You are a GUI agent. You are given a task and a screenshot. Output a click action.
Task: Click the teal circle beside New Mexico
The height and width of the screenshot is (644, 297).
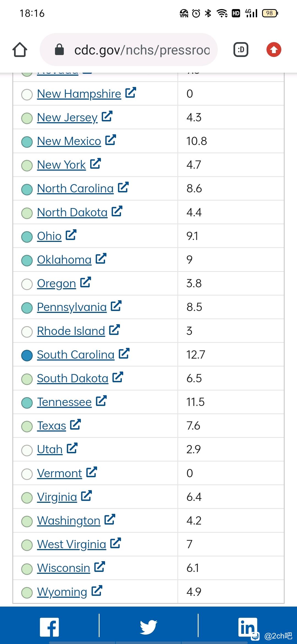pos(27,142)
